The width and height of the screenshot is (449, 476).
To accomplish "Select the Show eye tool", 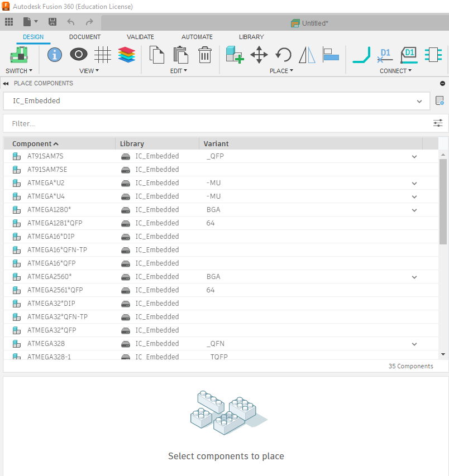I will pos(79,55).
